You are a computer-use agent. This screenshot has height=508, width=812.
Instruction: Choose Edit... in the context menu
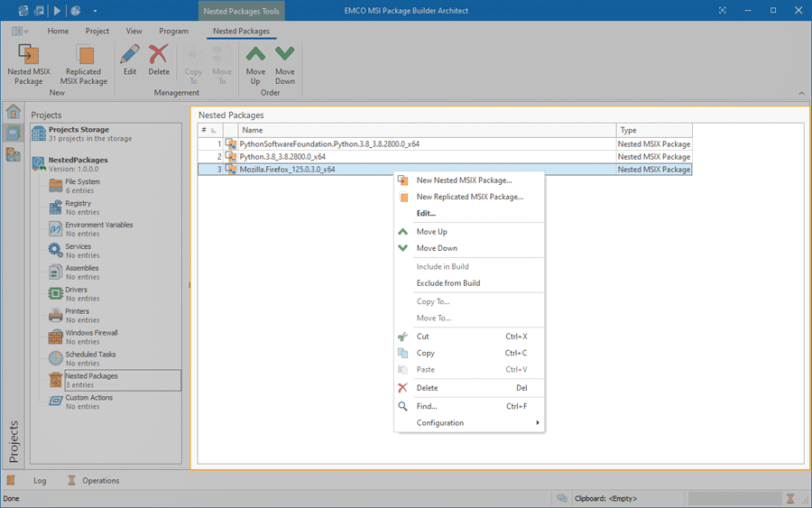click(469, 213)
